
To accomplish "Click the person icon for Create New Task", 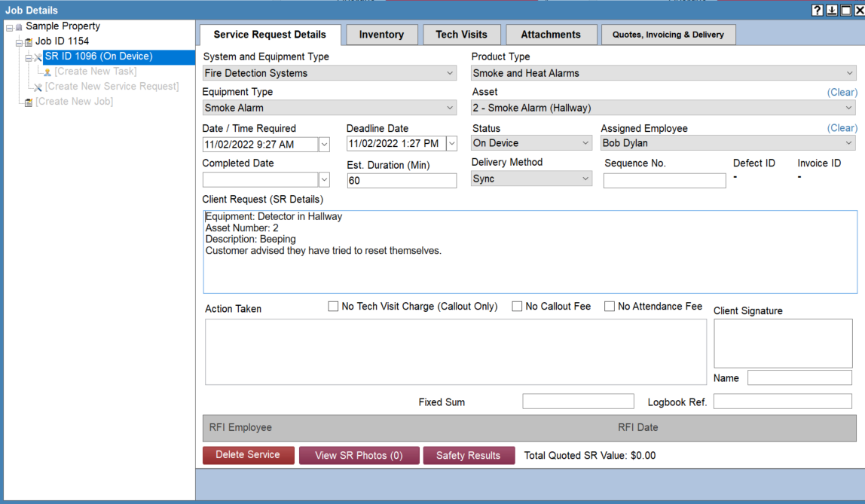I will (47, 71).
